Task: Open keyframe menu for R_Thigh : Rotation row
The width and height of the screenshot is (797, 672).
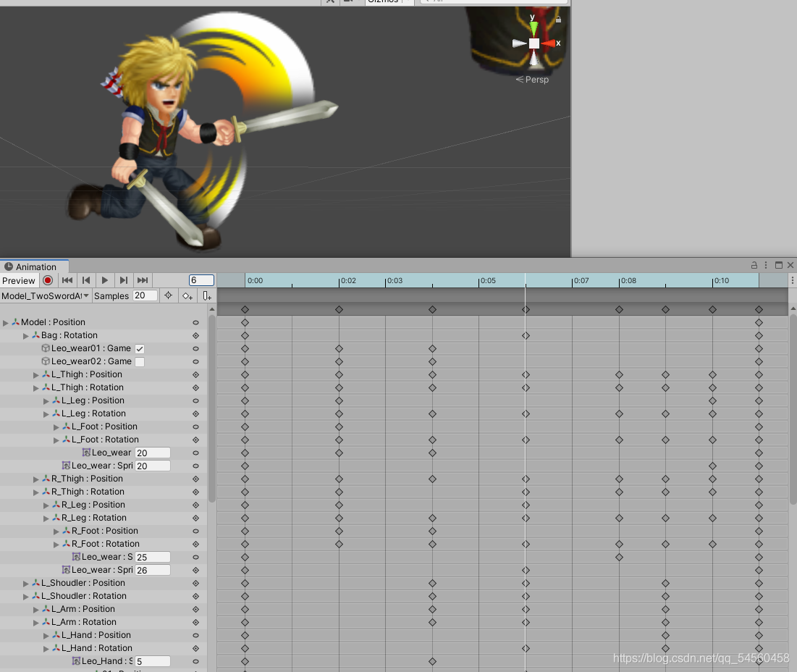Action: click(x=195, y=492)
